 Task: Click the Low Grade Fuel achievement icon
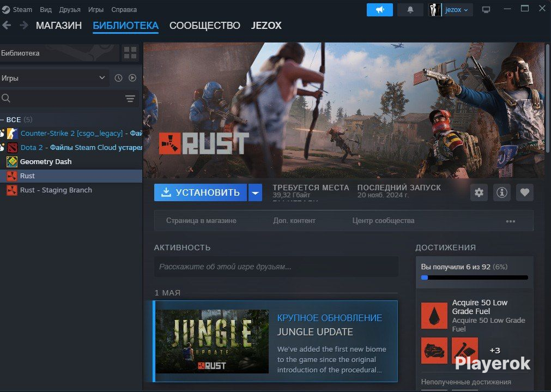(x=434, y=316)
